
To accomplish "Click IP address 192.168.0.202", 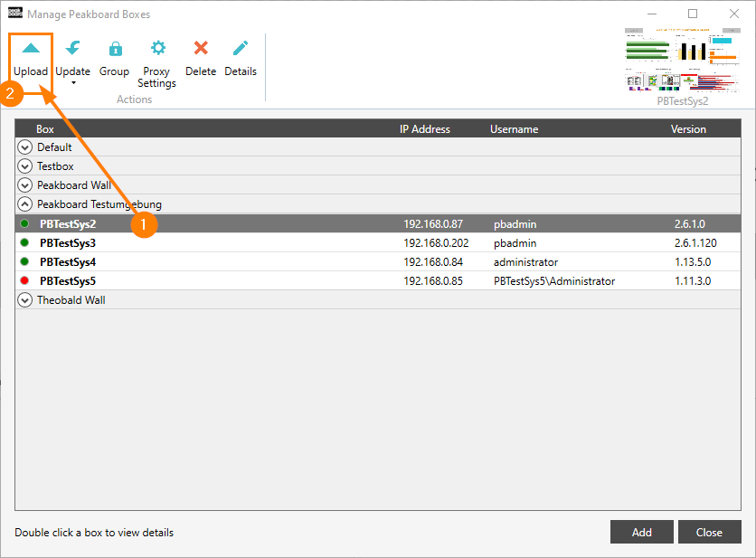I will click(x=436, y=243).
